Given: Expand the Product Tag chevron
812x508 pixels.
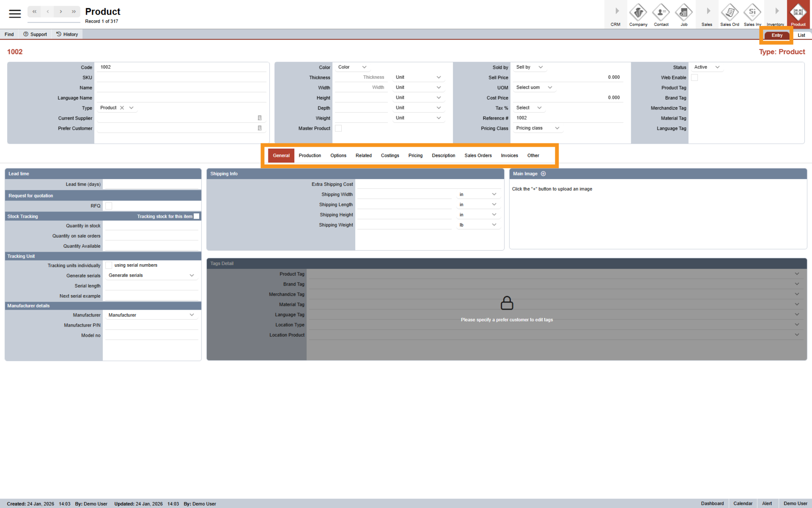Looking at the screenshot, I should coord(797,274).
